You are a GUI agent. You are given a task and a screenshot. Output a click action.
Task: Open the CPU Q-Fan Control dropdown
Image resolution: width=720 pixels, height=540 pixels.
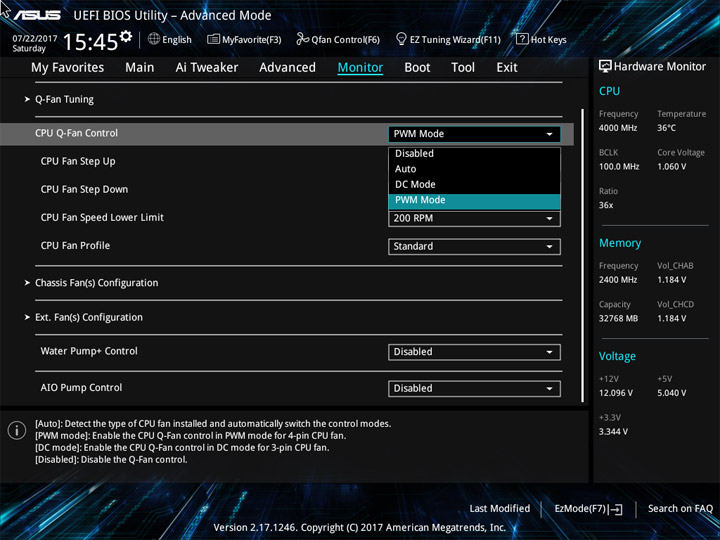pos(474,134)
